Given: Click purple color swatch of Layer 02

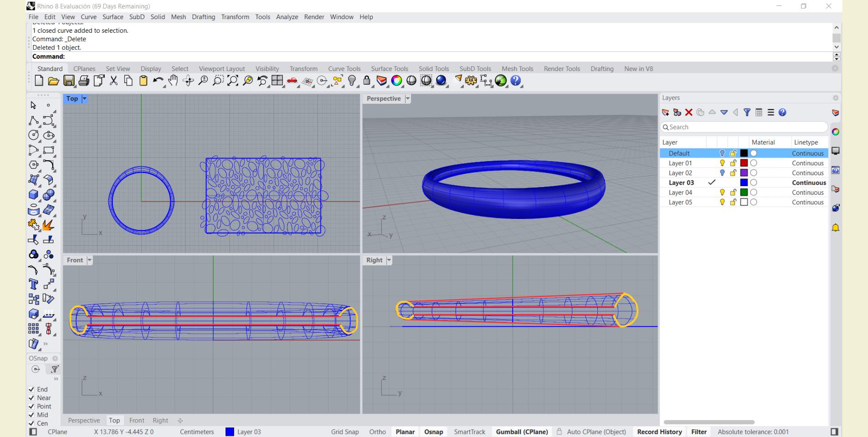Looking at the screenshot, I should point(744,173).
